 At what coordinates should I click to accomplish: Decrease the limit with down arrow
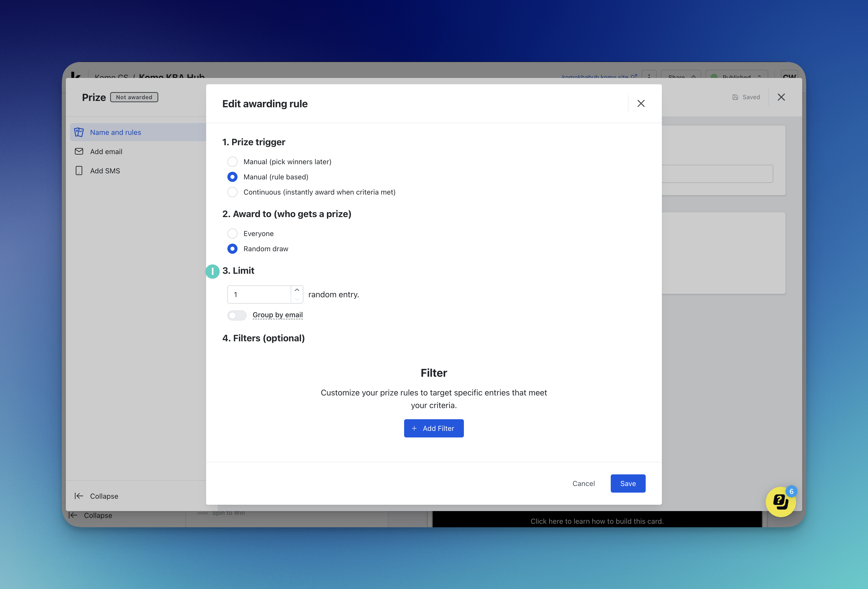pos(297,299)
